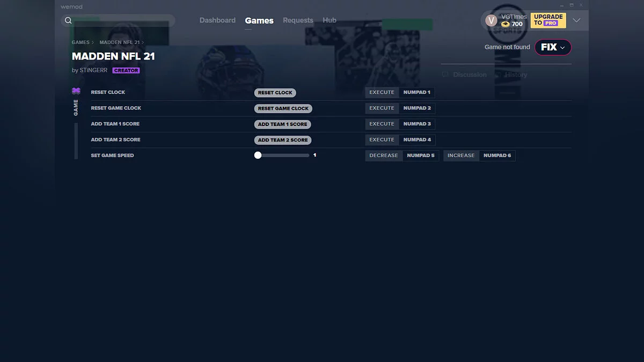Click the GAMES breadcrumb link
Screen dimensions: 644x362
(x=80, y=42)
